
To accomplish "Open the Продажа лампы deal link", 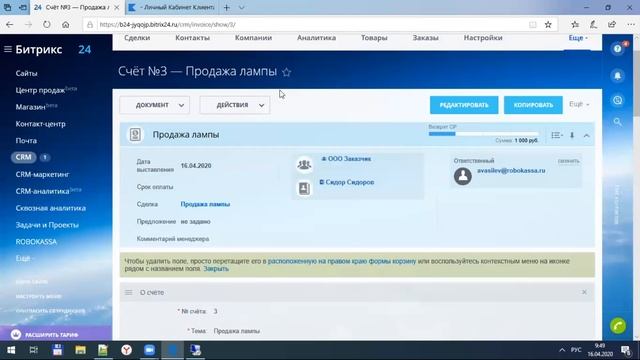I will [x=205, y=204].
